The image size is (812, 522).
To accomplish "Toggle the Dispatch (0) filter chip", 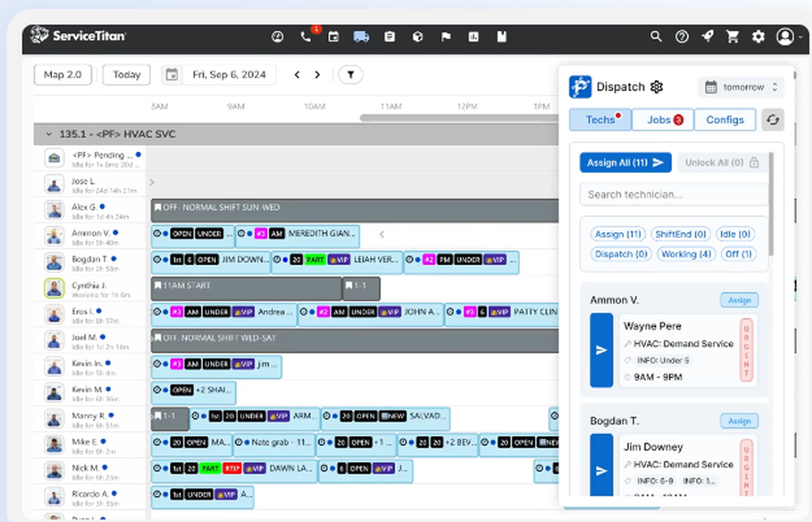I will tap(621, 254).
